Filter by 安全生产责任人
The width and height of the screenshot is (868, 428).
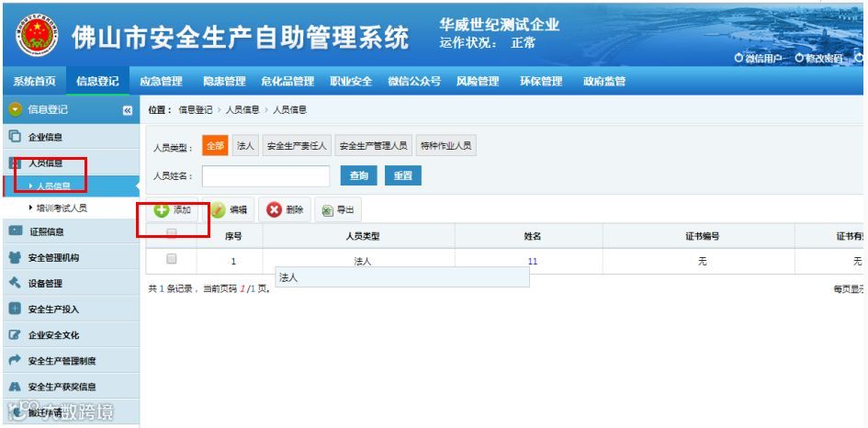click(297, 146)
